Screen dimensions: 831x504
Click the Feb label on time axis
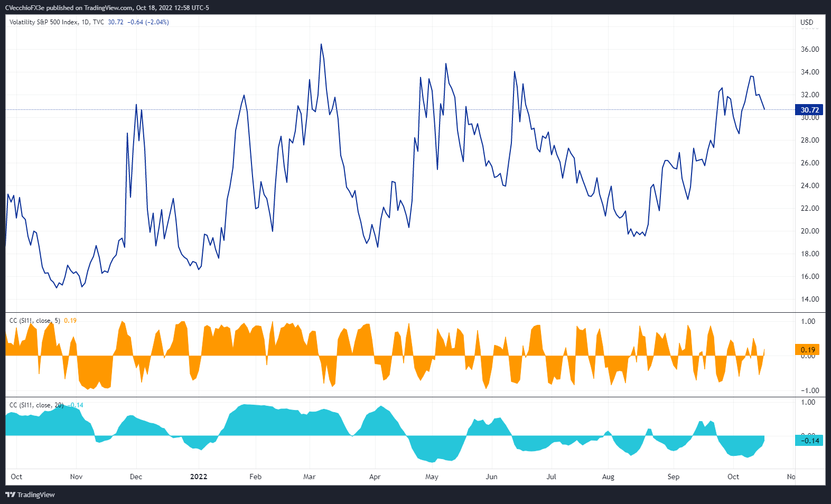[x=255, y=477]
